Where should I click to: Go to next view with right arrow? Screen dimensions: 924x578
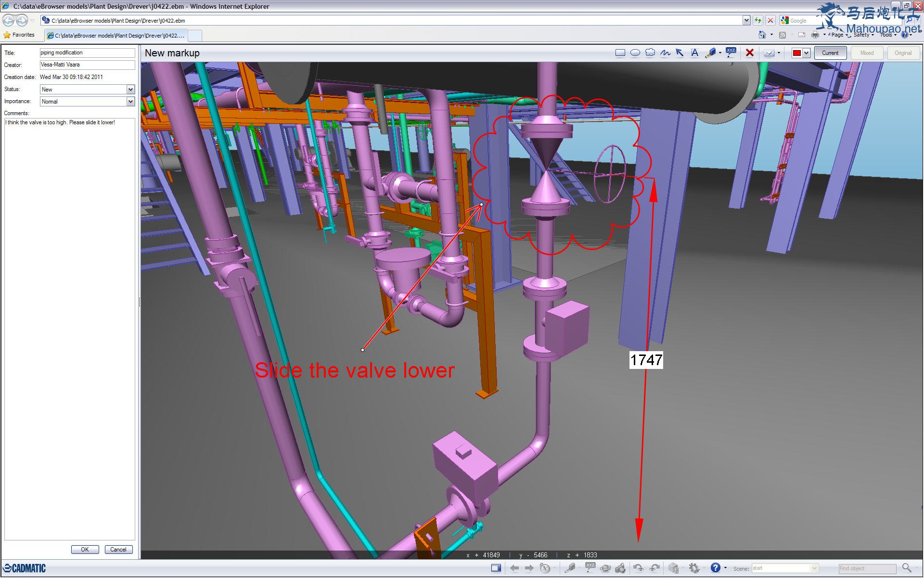tap(529, 568)
